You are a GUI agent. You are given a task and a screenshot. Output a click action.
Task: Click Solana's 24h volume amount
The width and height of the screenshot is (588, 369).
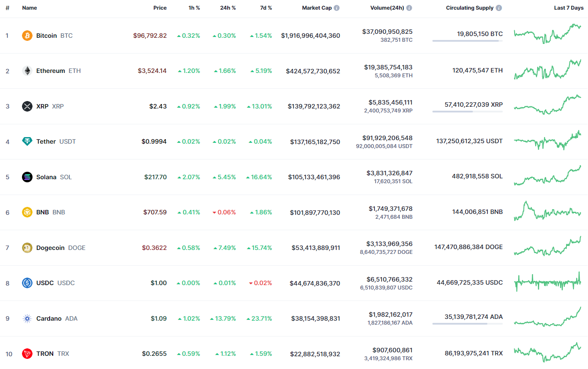tap(389, 173)
